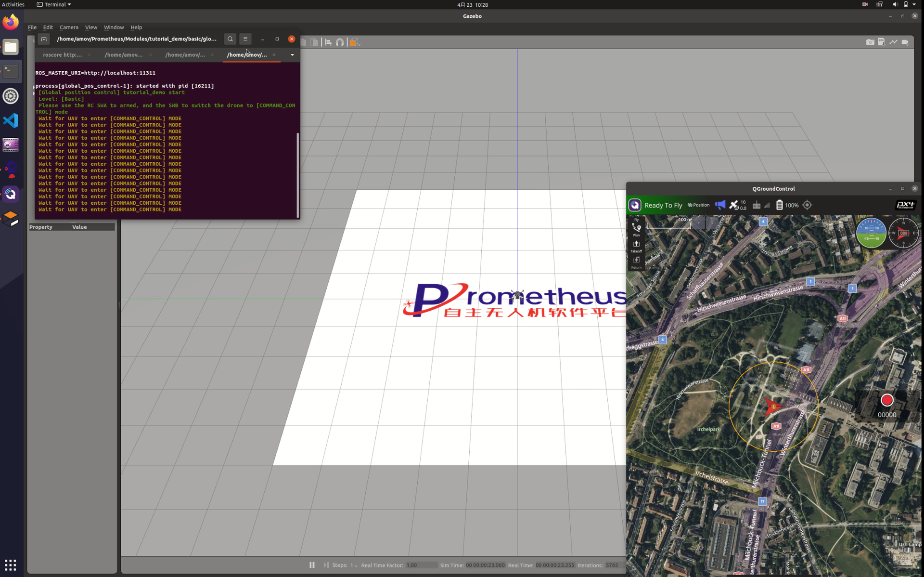Open terminal hamburger menu
The height and width of the screenshot is (577, 924).
coord(245,39)
